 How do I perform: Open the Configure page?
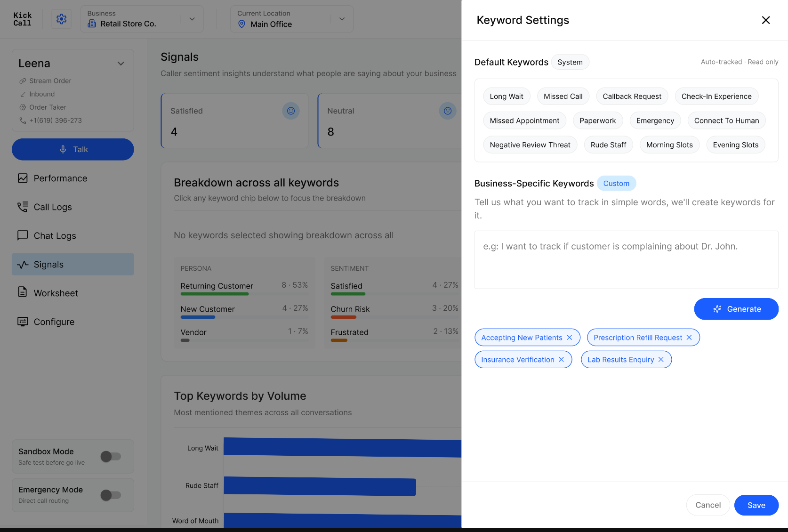click(73, 322)
